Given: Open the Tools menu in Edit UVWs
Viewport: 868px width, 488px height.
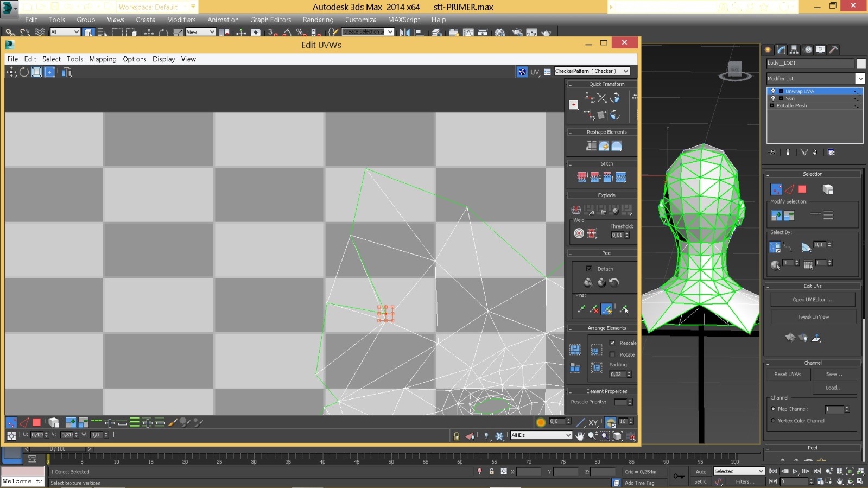Looking at the screenshot, I should [x=75, y=59].
